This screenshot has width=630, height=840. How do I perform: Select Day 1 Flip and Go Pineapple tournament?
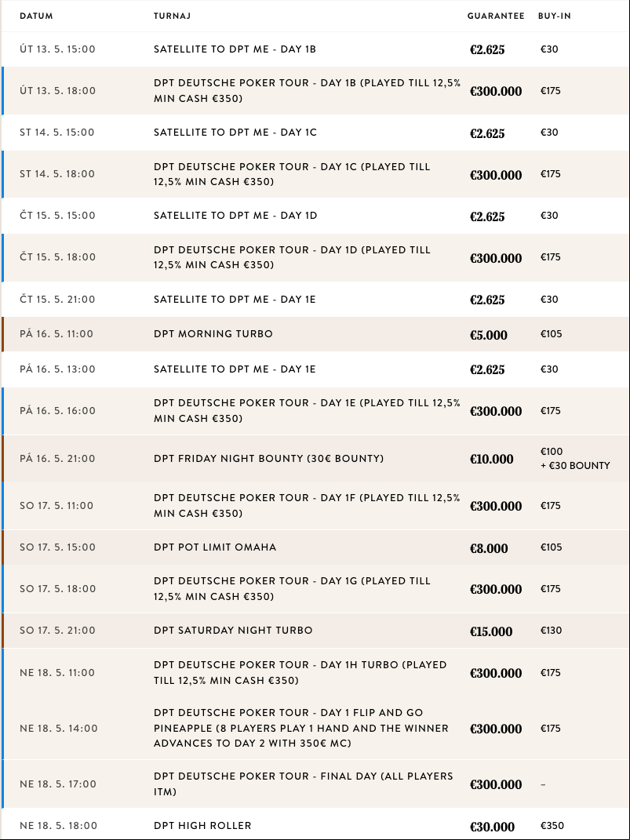[315, 728]
